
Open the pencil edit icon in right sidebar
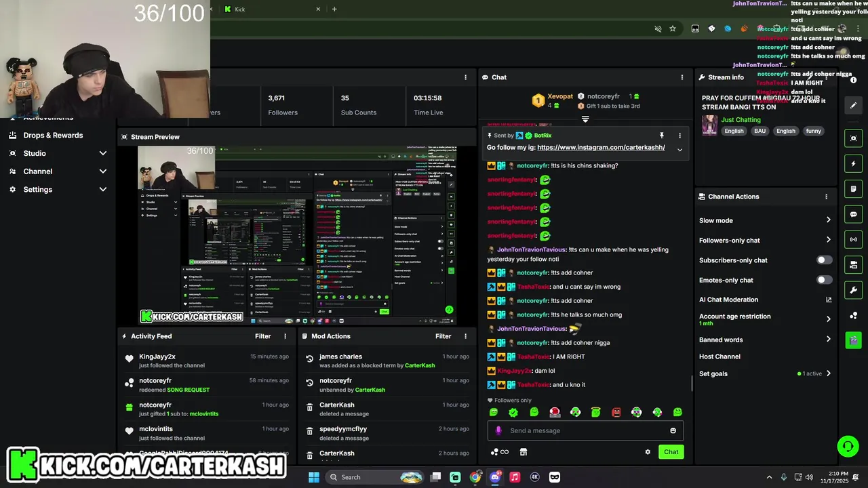click(x=853, y=105)
